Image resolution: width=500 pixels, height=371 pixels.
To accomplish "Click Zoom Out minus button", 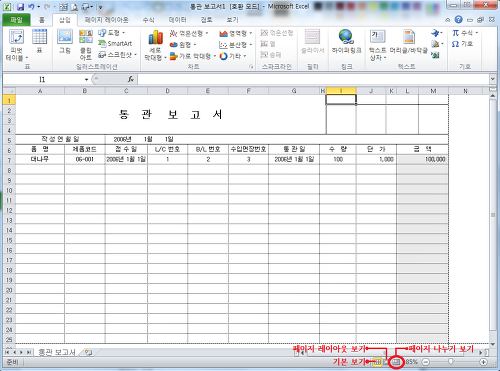I will (x=426, y=362).
